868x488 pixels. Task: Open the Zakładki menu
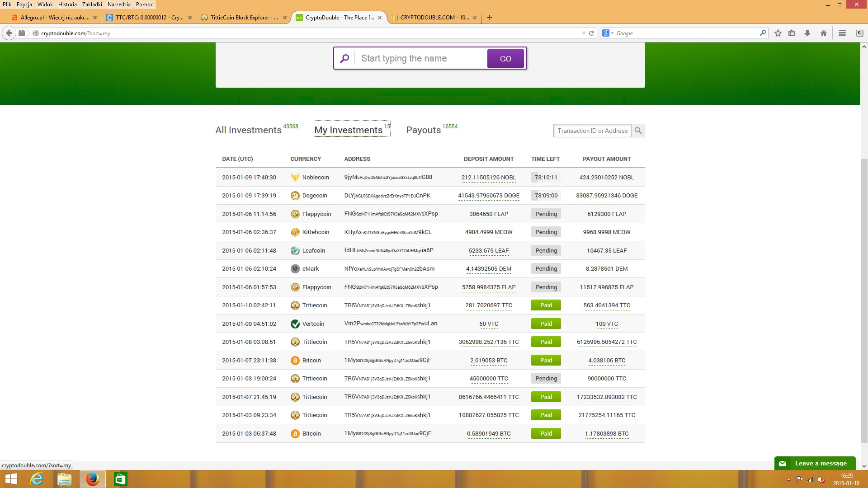click(92, 5)
